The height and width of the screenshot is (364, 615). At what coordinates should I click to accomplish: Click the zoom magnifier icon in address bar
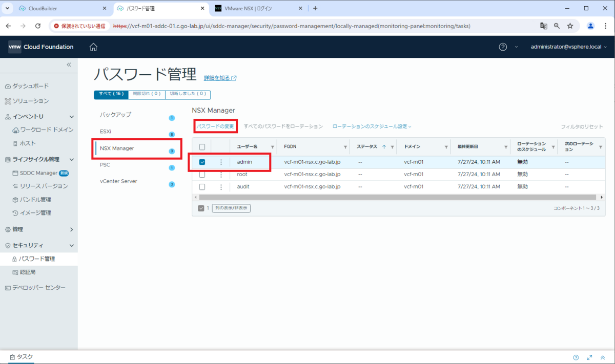pos(557,26)
